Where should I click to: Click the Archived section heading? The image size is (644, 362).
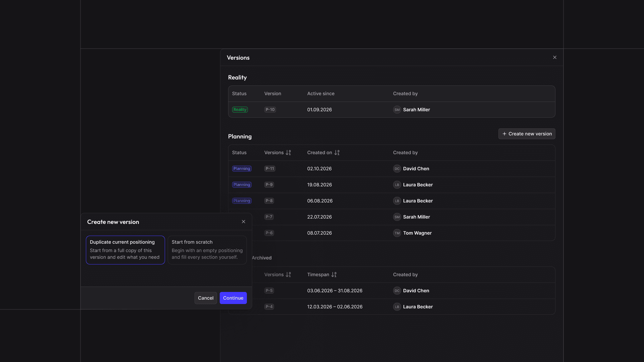[262, 258]
